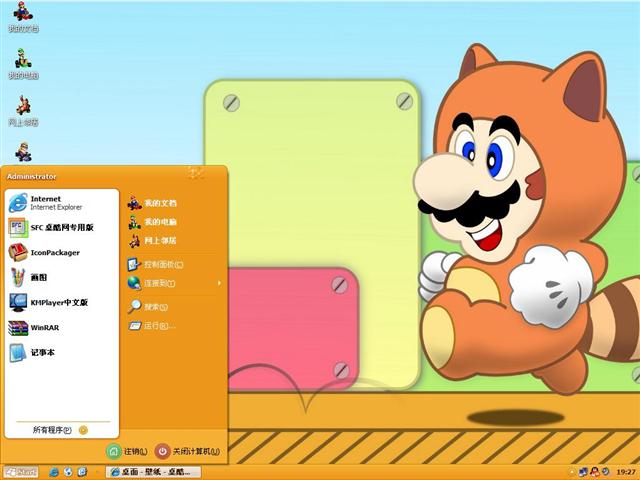
Task: Select the Mario kart 我的文档 desktop icon
Action: (23, 17)
